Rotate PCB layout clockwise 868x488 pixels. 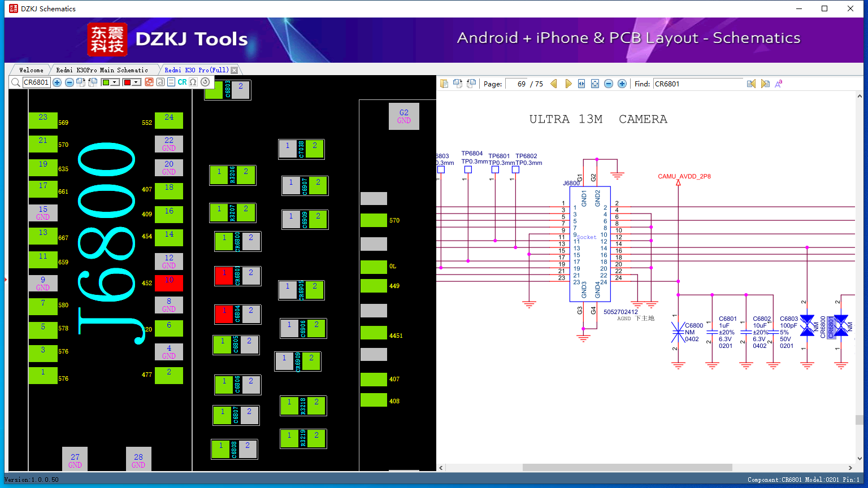pos(81,82)
